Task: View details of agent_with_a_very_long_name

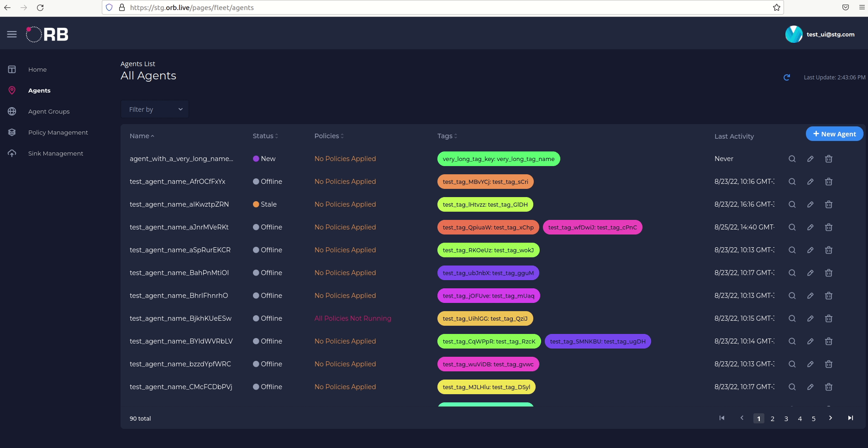Action: 792,159
